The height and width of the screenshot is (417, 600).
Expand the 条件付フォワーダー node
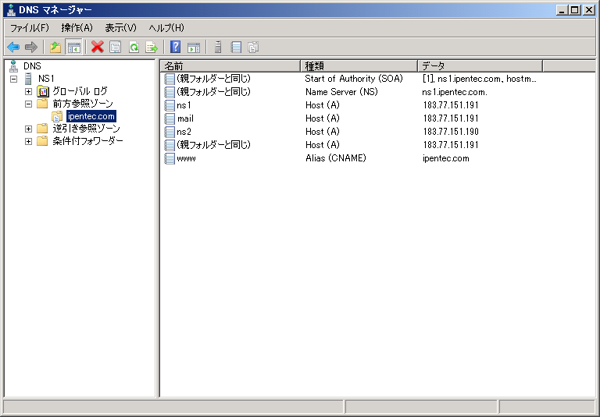(x=28, y=142)
